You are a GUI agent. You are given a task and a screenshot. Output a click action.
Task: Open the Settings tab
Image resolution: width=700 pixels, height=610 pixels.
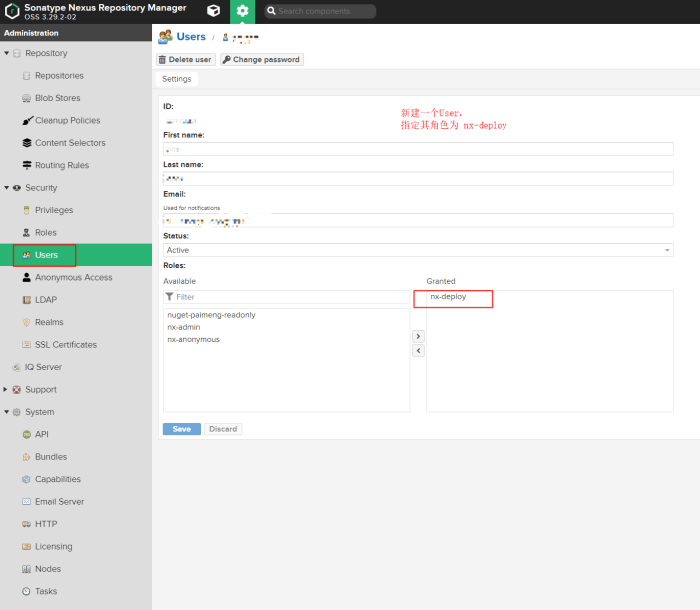(x=177, y=79)
